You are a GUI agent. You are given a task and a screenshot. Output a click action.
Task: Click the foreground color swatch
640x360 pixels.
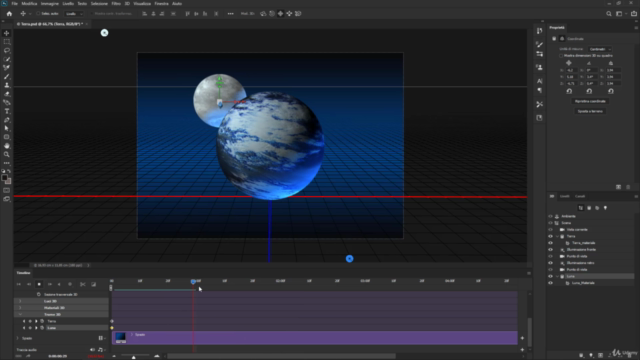point(4,178)
